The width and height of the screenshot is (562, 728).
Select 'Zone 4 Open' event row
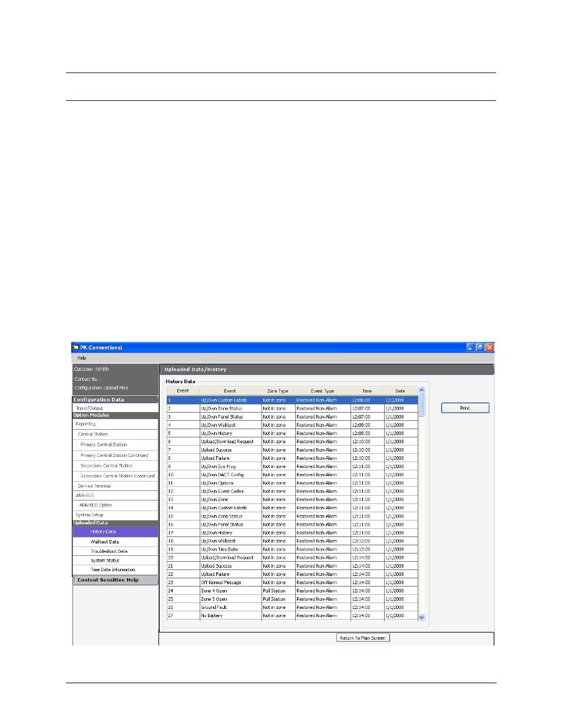(292, 591)
